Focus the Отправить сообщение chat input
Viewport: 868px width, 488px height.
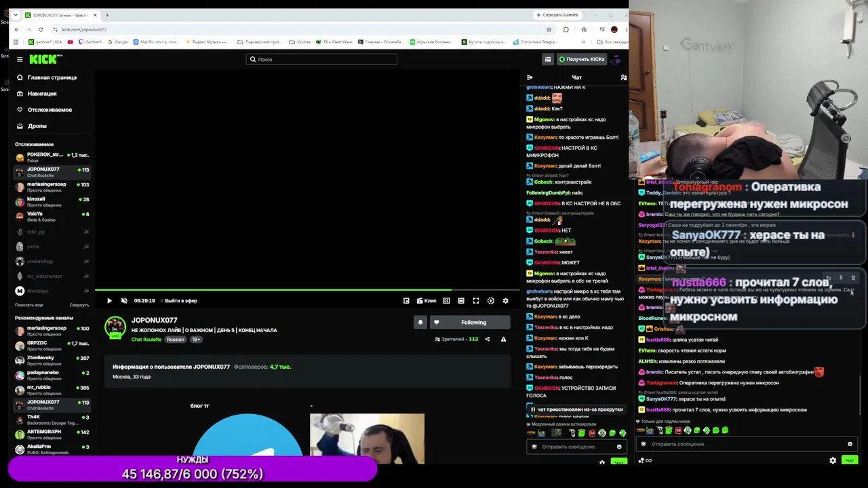(576, 447)
